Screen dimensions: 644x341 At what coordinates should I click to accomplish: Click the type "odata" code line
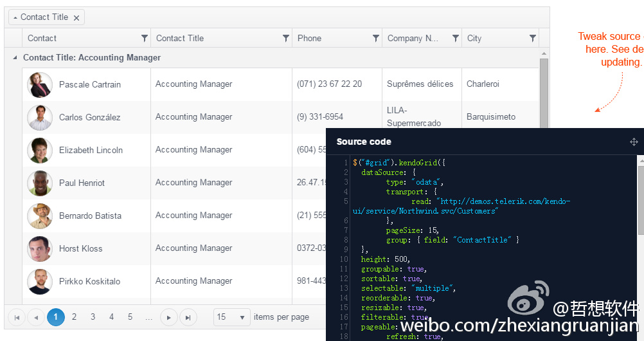tap(415, 182)
